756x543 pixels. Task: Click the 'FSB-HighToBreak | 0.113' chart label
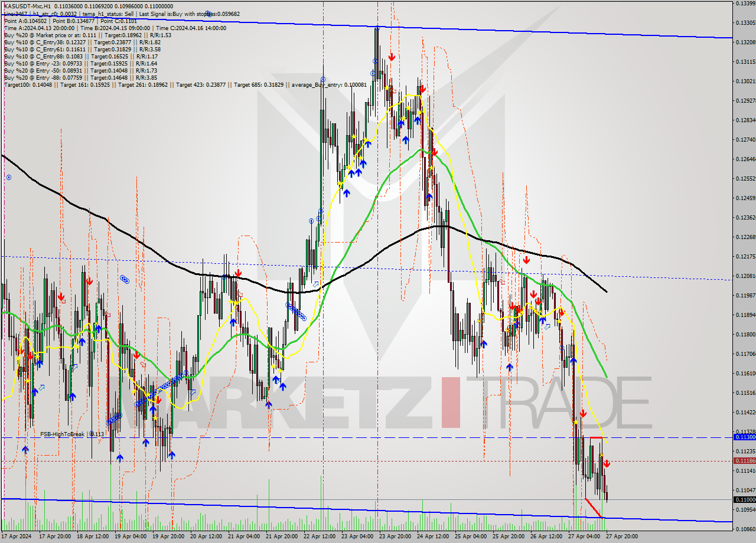click(72, 434)
